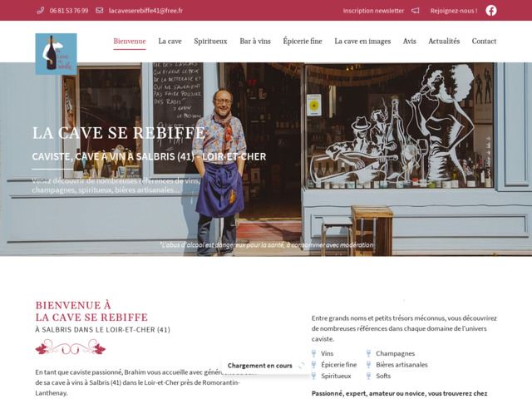The width and height of the screenshot is (532, 399).
Task: Click the megaphone newsletter icon
Action: tap(416, 11)
